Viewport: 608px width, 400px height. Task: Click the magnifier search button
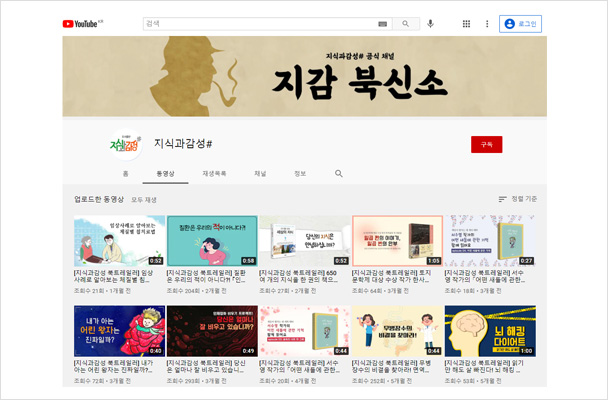tap(406, 24)
